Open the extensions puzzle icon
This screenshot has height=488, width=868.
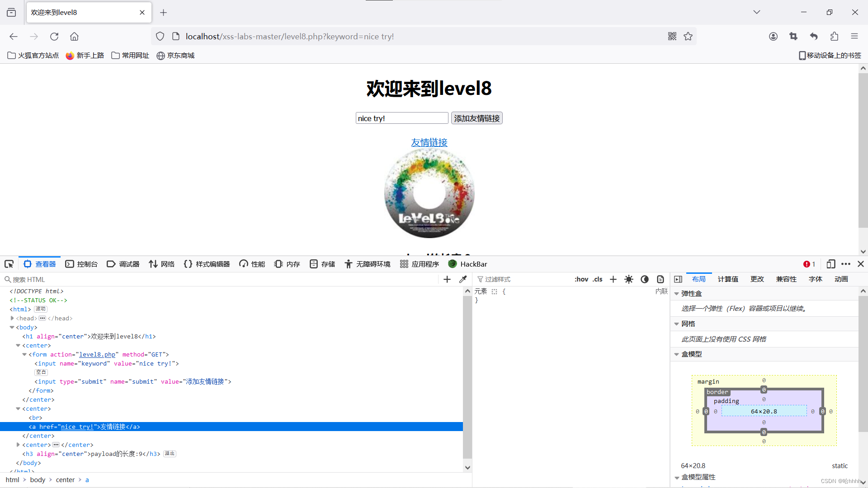tap(834, 36)
